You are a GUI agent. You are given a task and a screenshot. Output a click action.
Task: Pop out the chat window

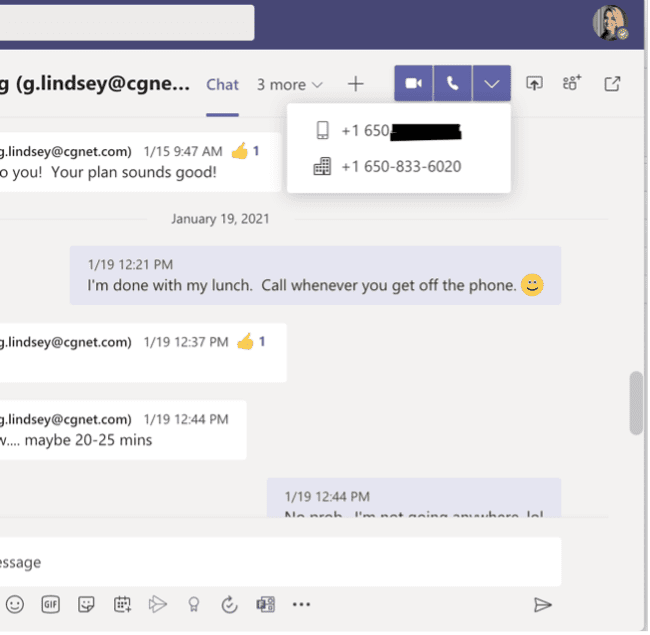[612, 84]
